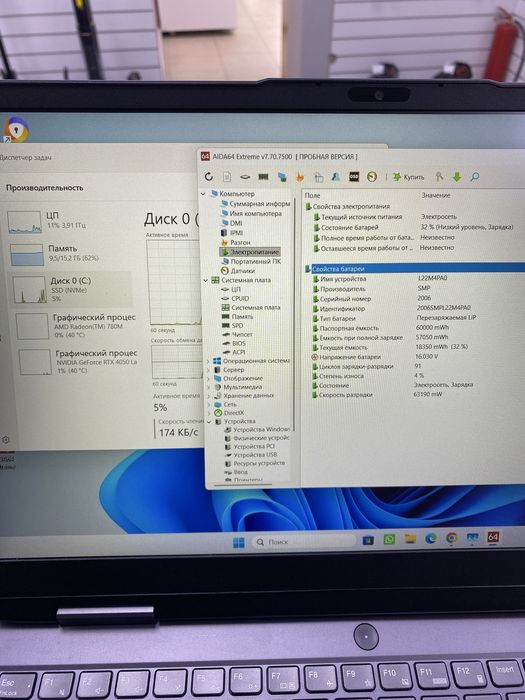The image size is (525, 700).
Task: Select Устройства USB in the tree
Action: pyautogui.click(x=251, y=455)
